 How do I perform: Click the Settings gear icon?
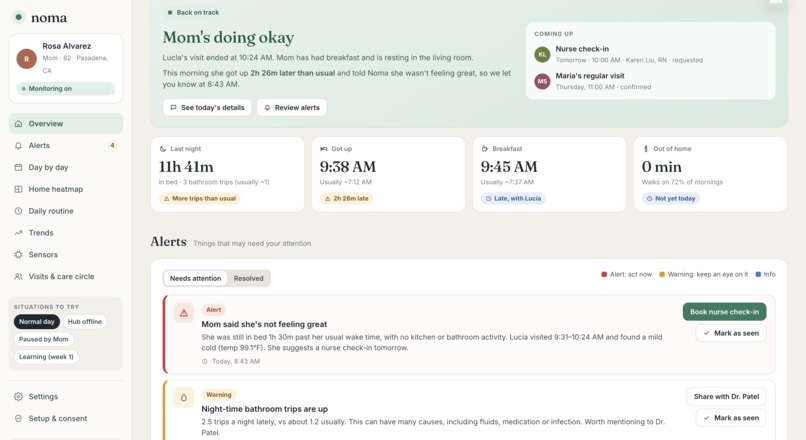19,397
